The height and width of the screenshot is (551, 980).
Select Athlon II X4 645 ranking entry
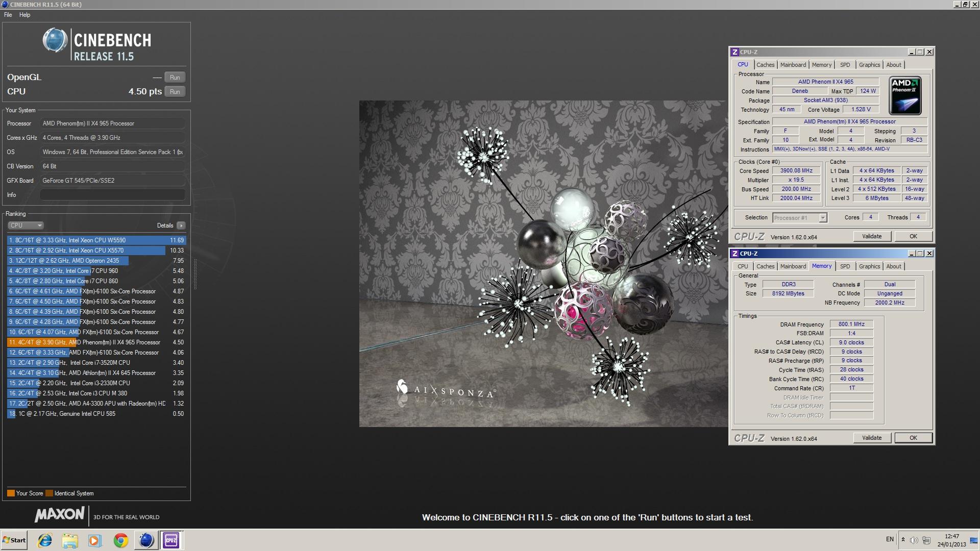point(96,373)
